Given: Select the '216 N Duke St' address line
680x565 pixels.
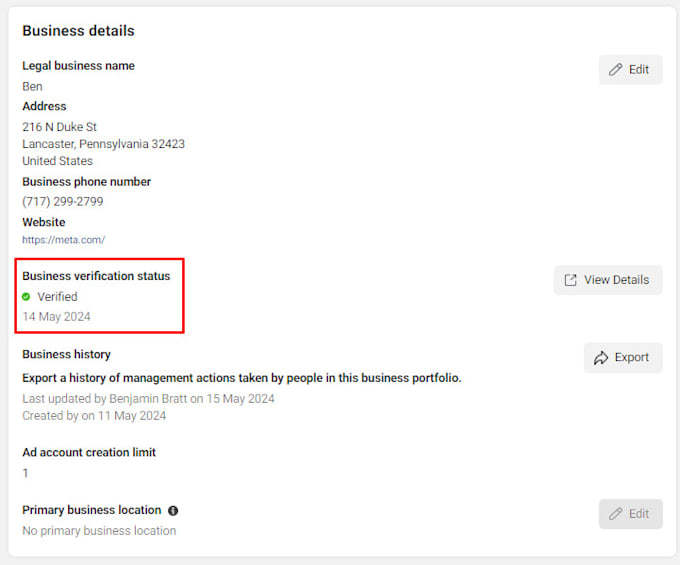Looking at the screenshot, I should [59, 127].
